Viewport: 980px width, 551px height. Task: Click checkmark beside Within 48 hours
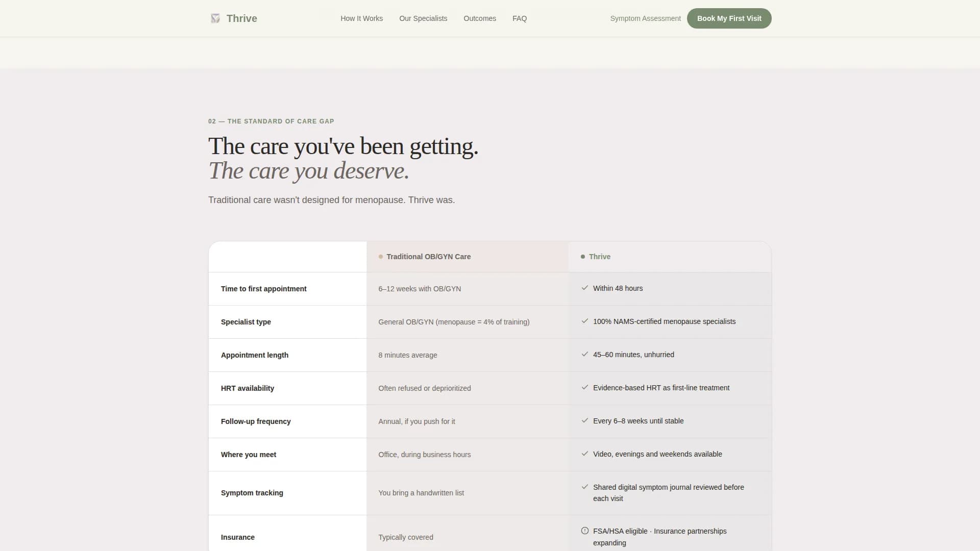[585, 288]
